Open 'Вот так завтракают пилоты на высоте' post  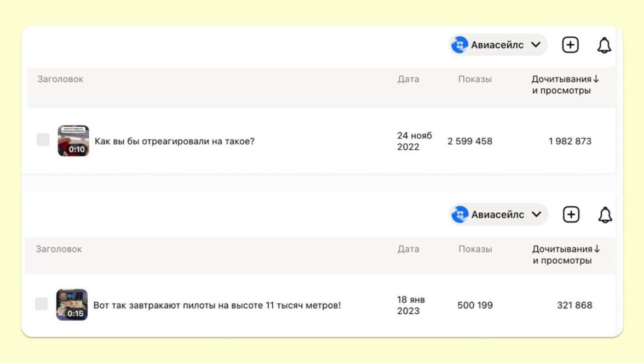pos(217,305)
